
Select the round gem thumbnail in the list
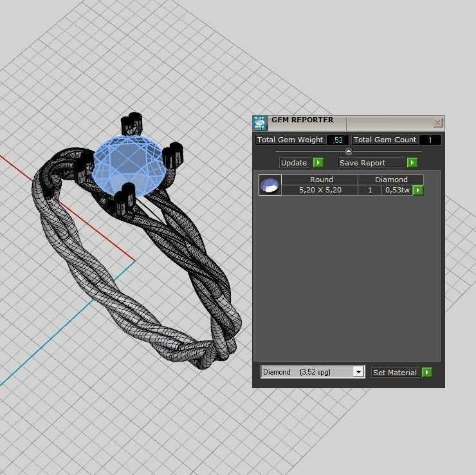click(x=270, y=185)
